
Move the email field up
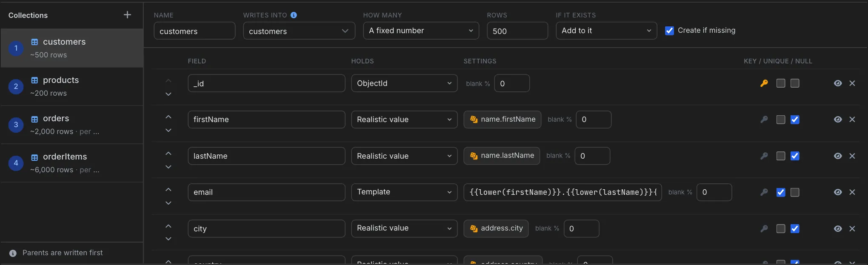coord(168,190)
